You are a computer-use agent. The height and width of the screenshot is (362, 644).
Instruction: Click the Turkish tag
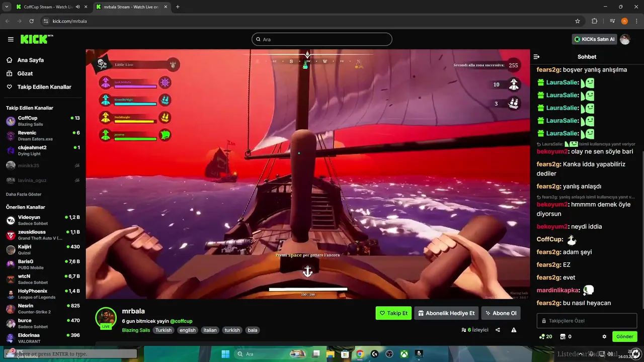click(164, 330)
